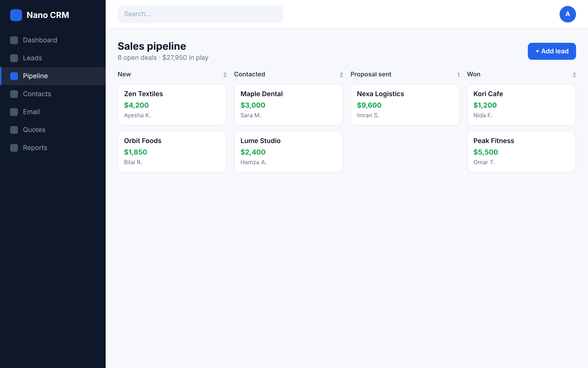Image resolution: width=588 pixels, height=368 pixels.
Task: Click contact name 'Ayesha K.'
Action: coord(137,115)
